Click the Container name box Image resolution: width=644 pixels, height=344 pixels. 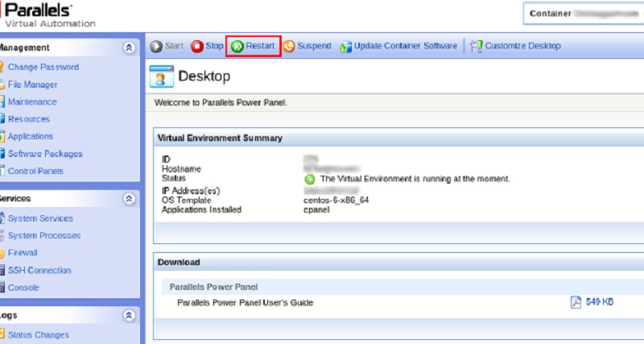click(x=584, y=14)
